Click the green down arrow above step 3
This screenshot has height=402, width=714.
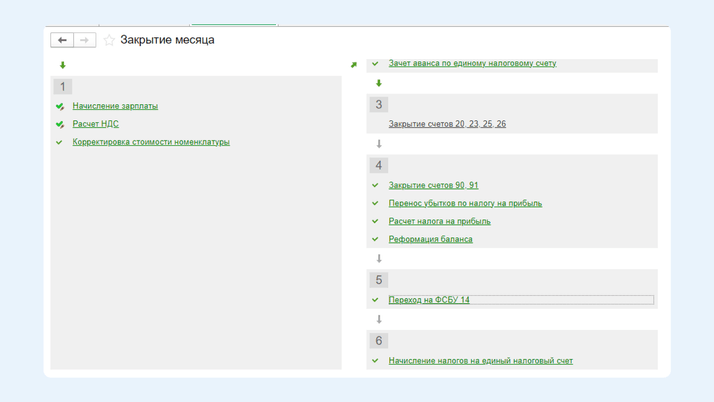[379, 83]
